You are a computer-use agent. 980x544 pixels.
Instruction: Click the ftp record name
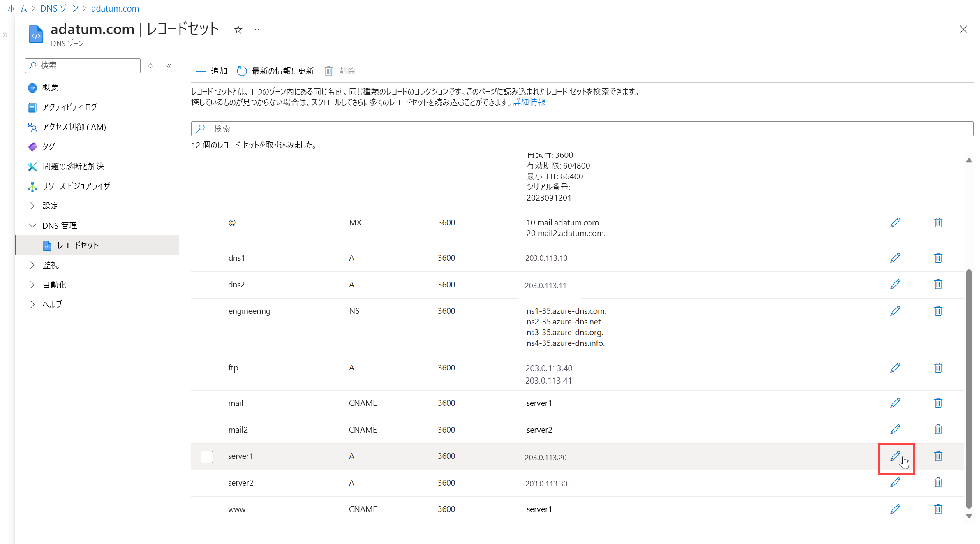(x=233, y=368)
